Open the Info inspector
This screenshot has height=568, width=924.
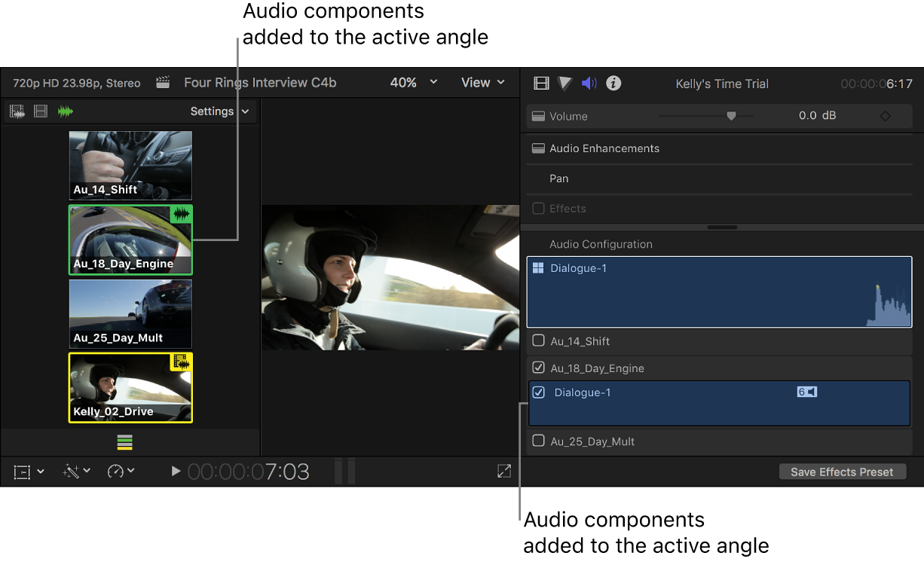point(613,83)
